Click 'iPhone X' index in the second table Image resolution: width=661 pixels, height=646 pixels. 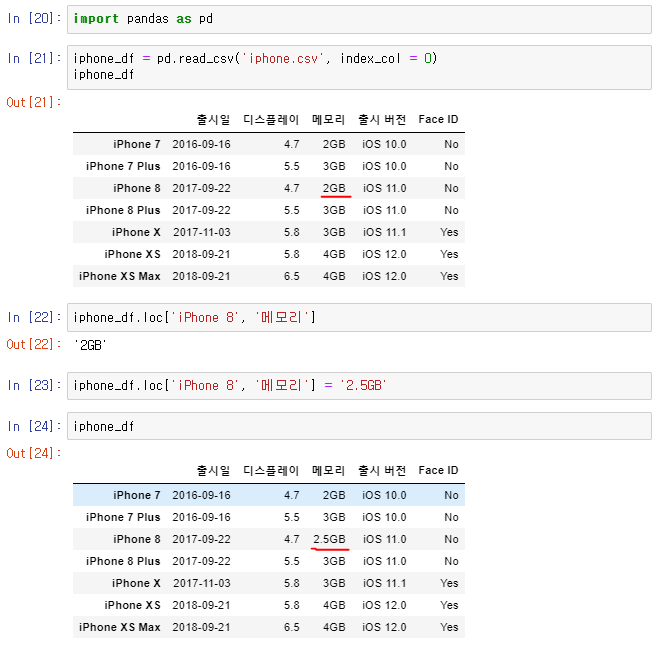tap(136, 583)
